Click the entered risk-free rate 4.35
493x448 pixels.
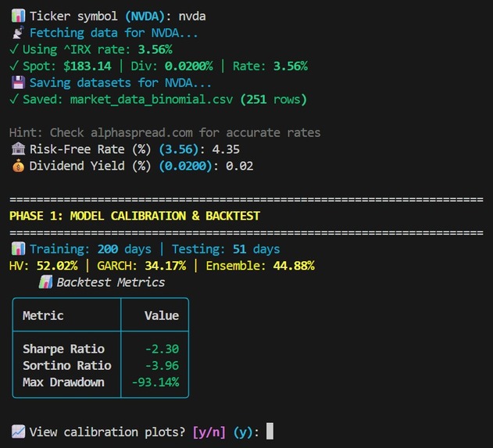pyautogui.click(x=226, y=149)
